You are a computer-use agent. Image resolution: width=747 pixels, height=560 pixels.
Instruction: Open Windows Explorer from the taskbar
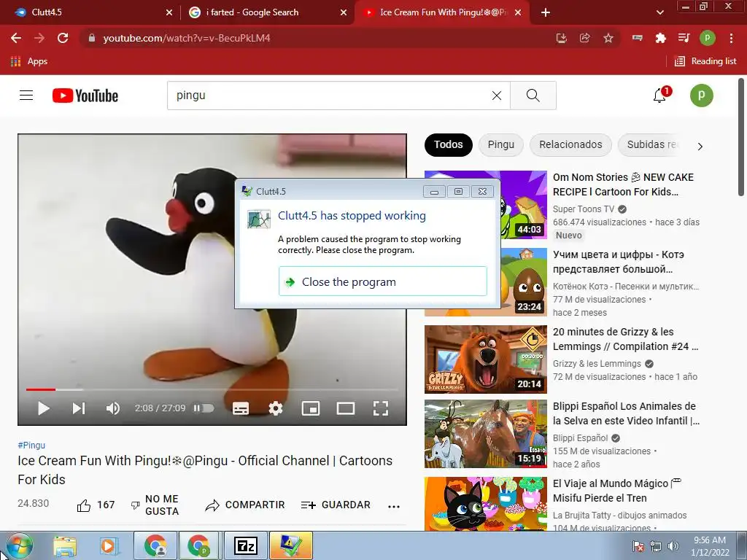pyautogui.click(x=65, y=546)
